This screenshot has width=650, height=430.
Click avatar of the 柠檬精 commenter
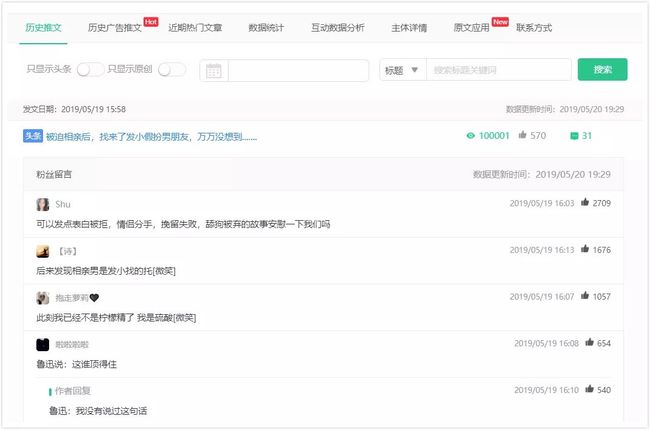[43, 298]
